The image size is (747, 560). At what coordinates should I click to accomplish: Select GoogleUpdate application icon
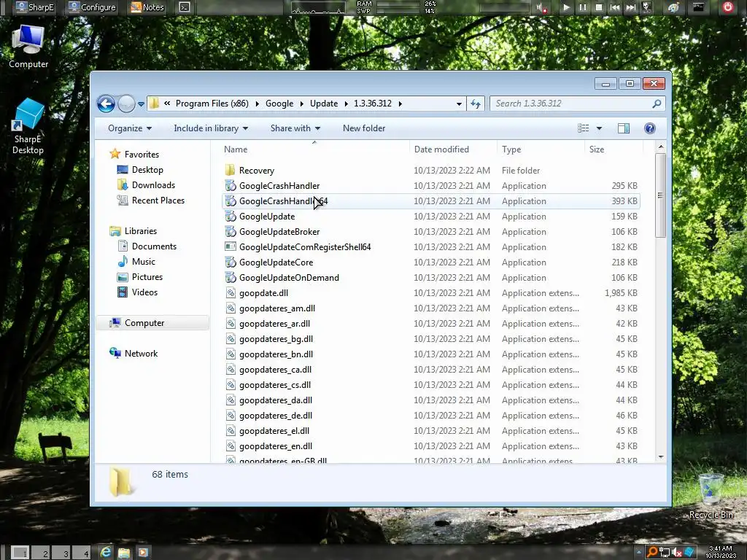click(230, 216)
